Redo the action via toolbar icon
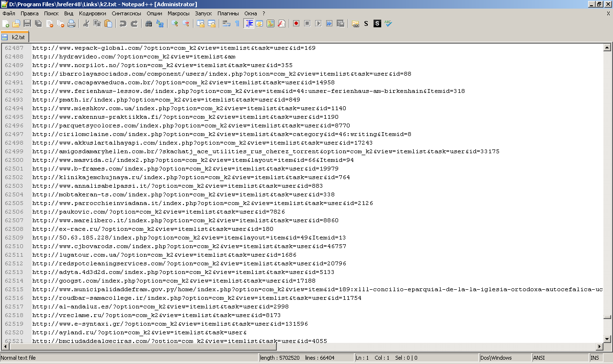Viewport: 613px width, 364px height. click(134, 23)
